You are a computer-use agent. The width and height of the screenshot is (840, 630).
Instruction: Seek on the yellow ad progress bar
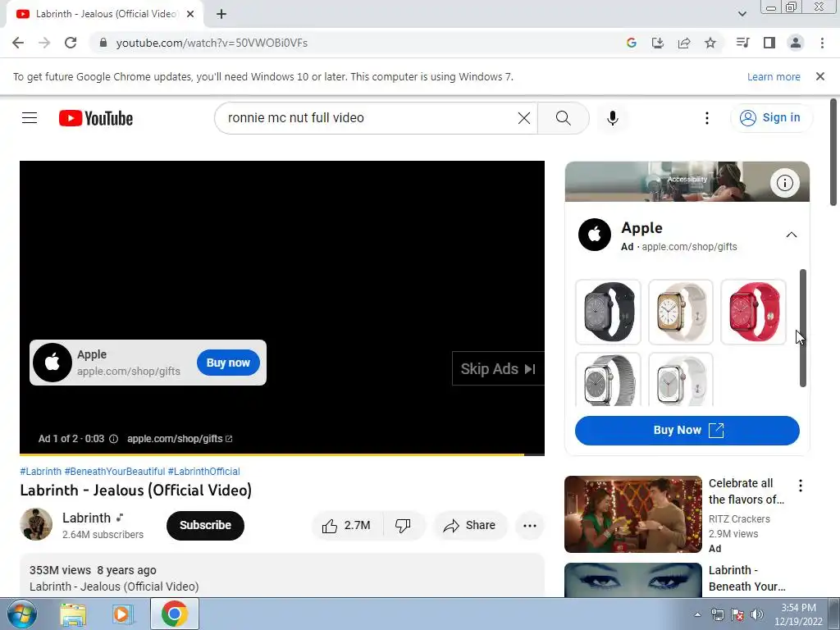point(282,454)
